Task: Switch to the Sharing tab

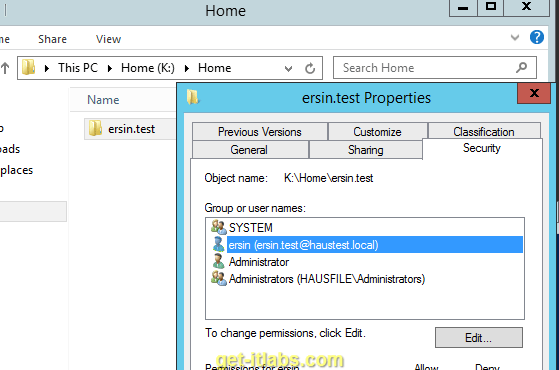Action: [366, 150]
